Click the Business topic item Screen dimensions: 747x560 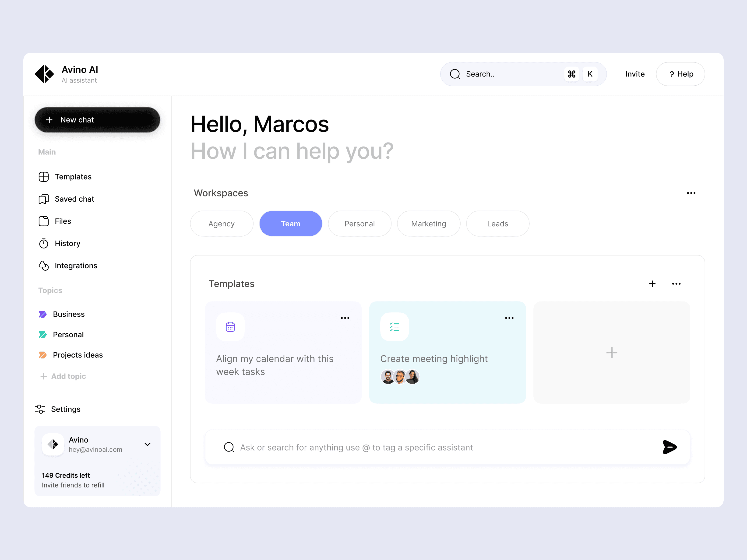click(x=69, y=314)
